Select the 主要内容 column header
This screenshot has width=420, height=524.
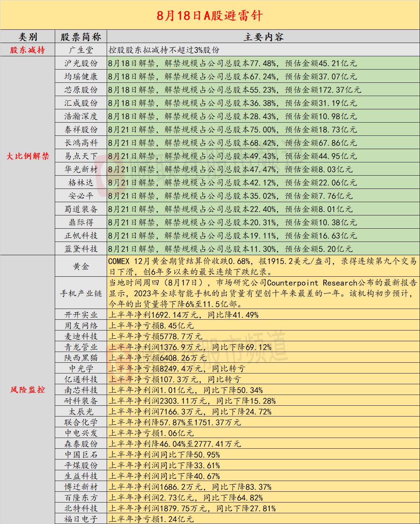tap(264, 37)
